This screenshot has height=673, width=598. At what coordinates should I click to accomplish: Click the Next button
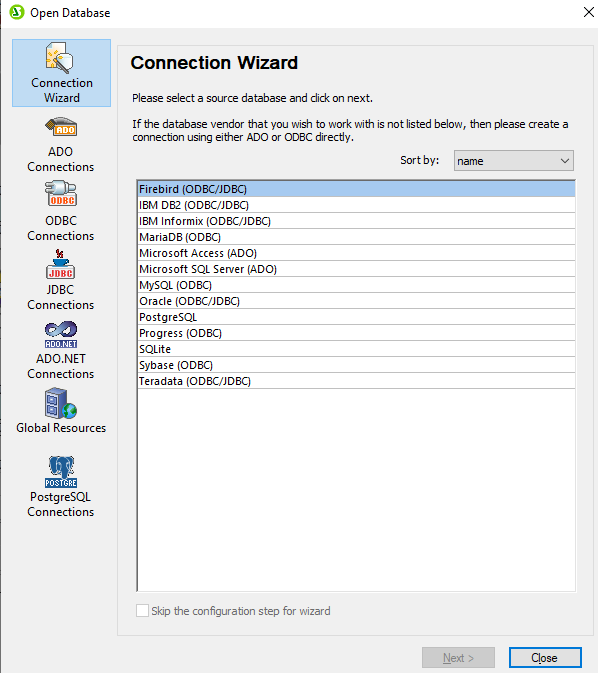click(x=458, y=657)
